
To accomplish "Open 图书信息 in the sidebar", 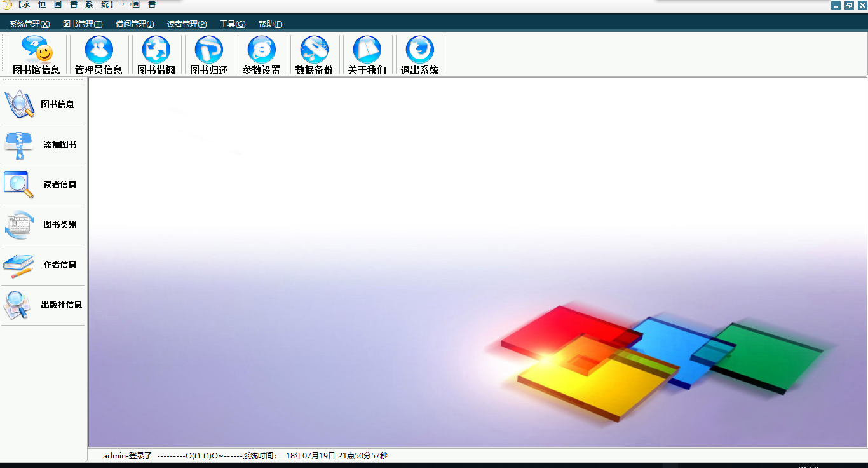I will click(43, 104).
